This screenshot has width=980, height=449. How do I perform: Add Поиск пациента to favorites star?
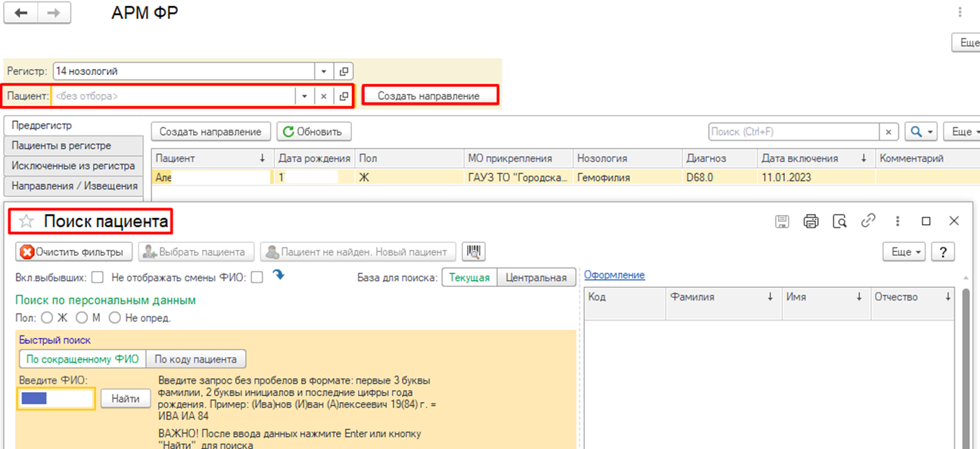(x=26, y=222)
